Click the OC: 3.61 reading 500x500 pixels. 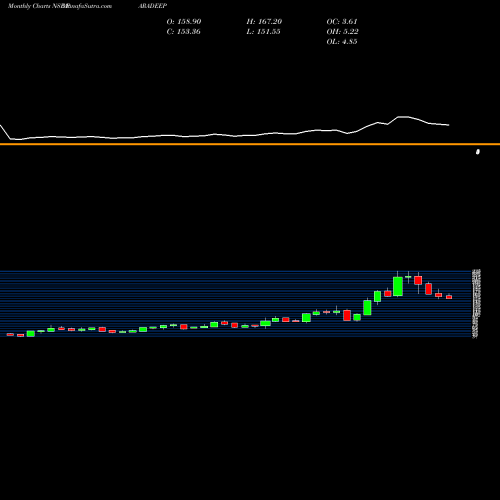point(342,22)
